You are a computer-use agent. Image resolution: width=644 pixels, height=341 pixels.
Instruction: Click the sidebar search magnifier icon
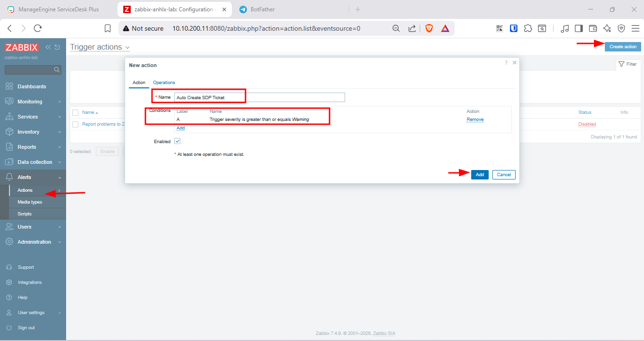point(57,70)
